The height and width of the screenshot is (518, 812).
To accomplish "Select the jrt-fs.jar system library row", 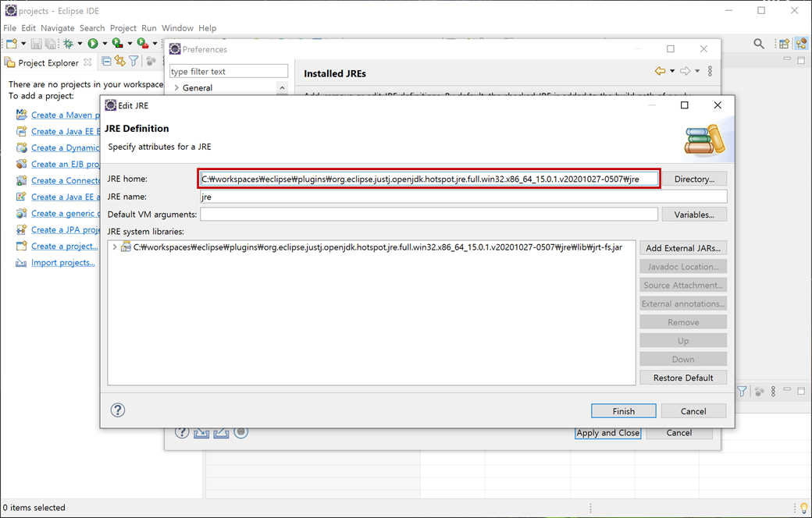I will 372,247.
